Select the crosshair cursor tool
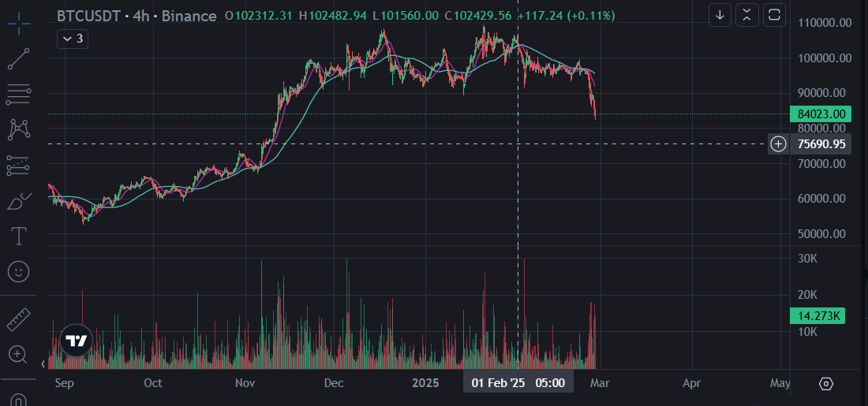868x406 pixels. 18,24
